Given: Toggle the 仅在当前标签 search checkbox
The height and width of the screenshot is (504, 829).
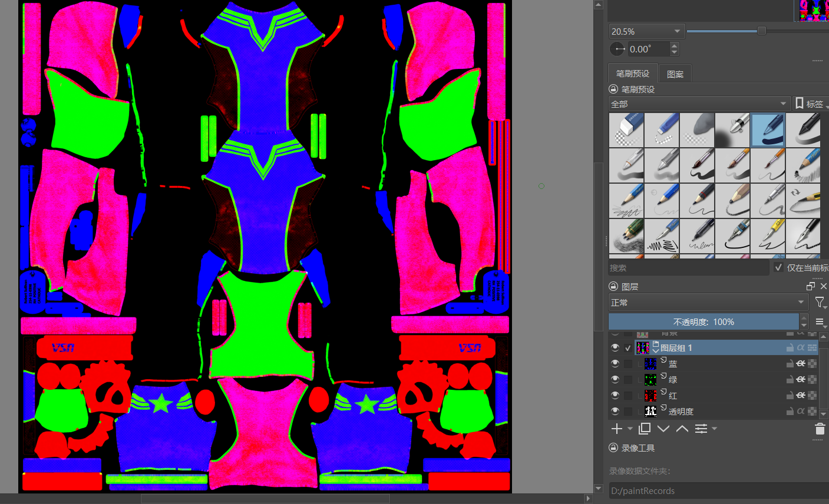Looking at the screenshot, I should (779, 267).
